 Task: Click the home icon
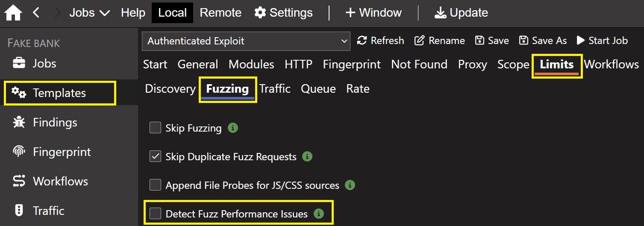click(x=13, y=13)
